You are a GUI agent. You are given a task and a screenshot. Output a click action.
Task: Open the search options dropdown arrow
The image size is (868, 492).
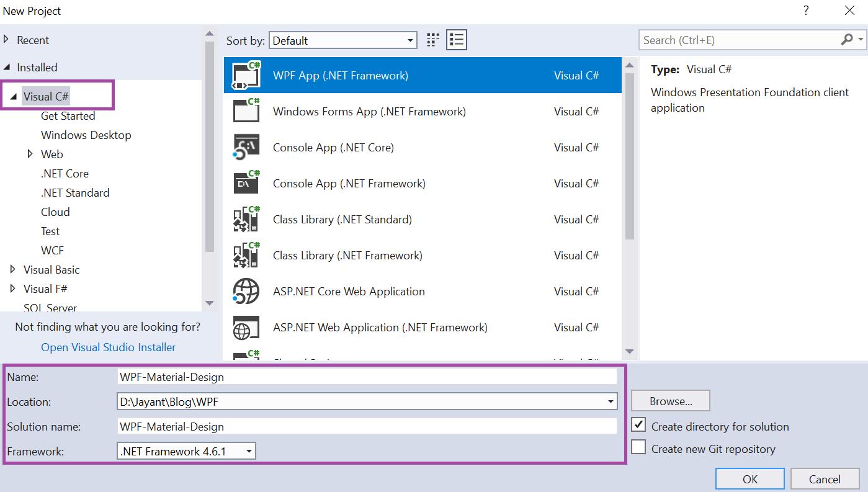[861, 40]
